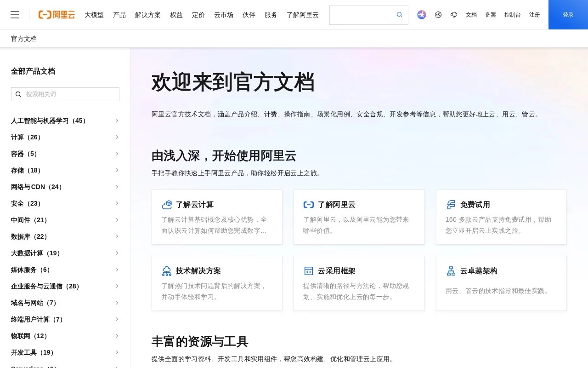588x368 pixels.
Task: Expand the 数据库（22）chevron
Action: coord(117,236)
